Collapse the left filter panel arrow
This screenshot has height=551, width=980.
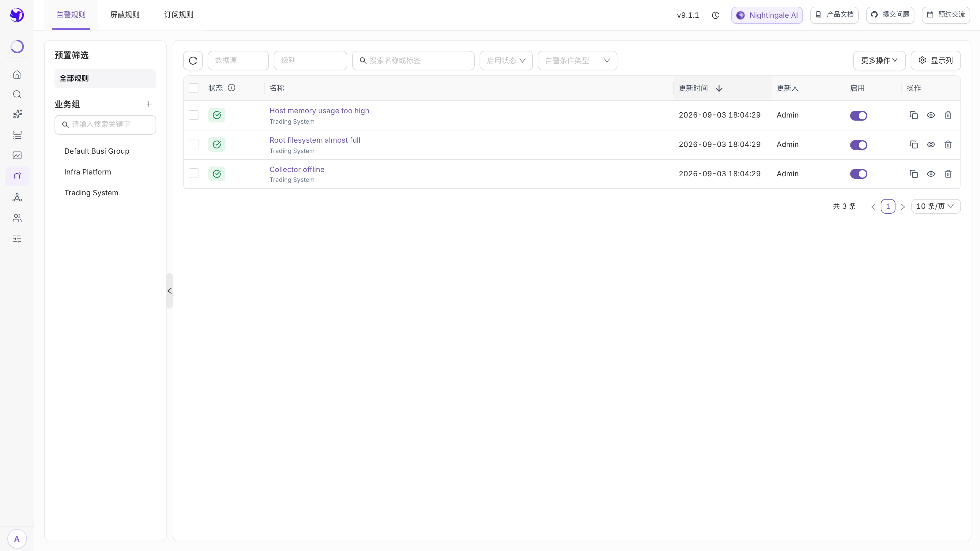170,291
